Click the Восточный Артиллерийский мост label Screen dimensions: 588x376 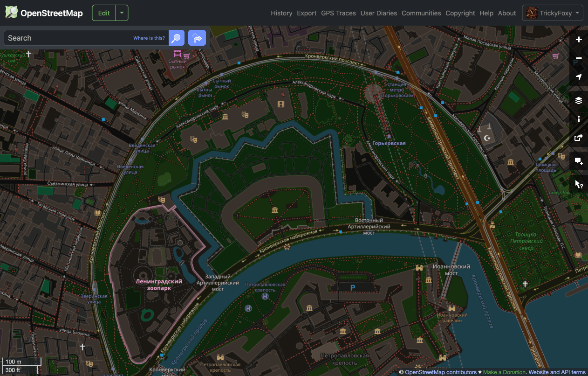[369, 226]
